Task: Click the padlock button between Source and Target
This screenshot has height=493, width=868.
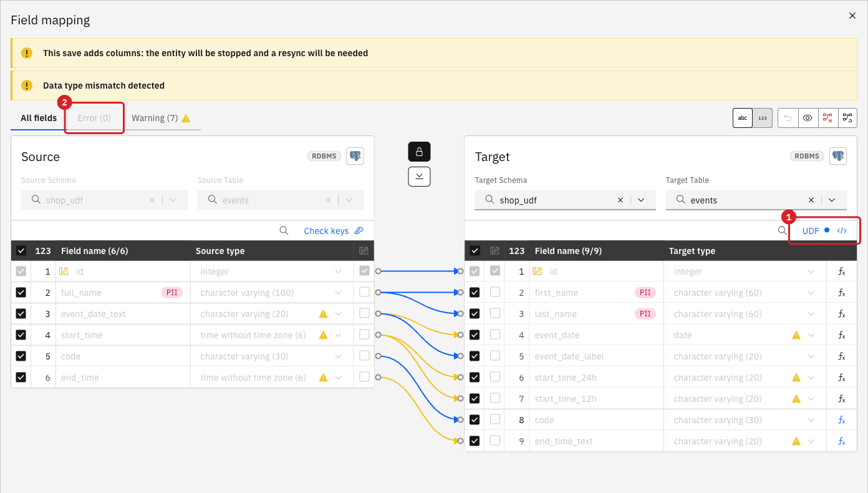Action: [x=419, y=152]
